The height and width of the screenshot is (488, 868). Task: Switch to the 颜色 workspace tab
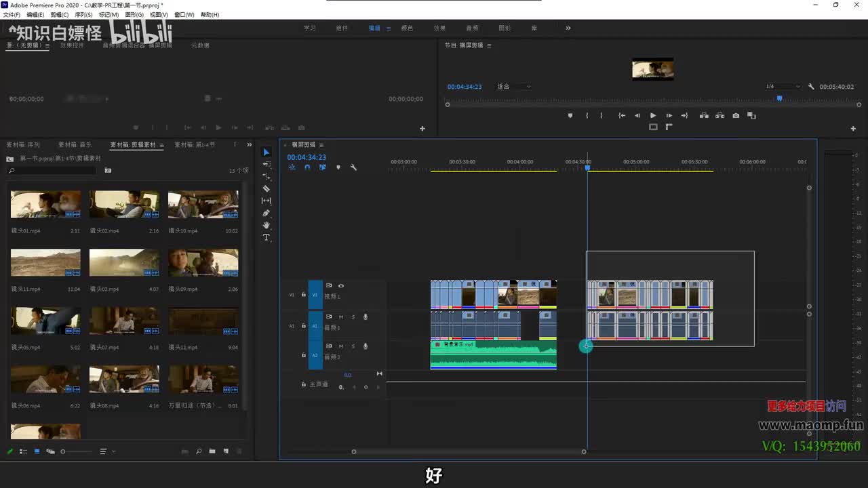(407, 28)
